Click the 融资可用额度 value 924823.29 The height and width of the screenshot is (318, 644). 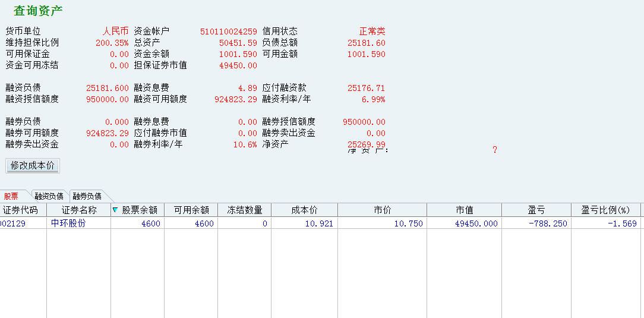[x=236, y=99]
